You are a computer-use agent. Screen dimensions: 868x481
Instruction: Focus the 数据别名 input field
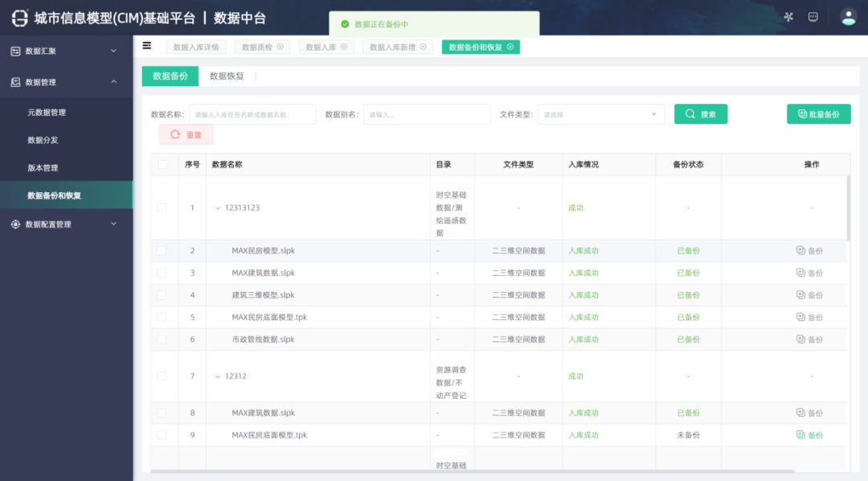[427, 114]
